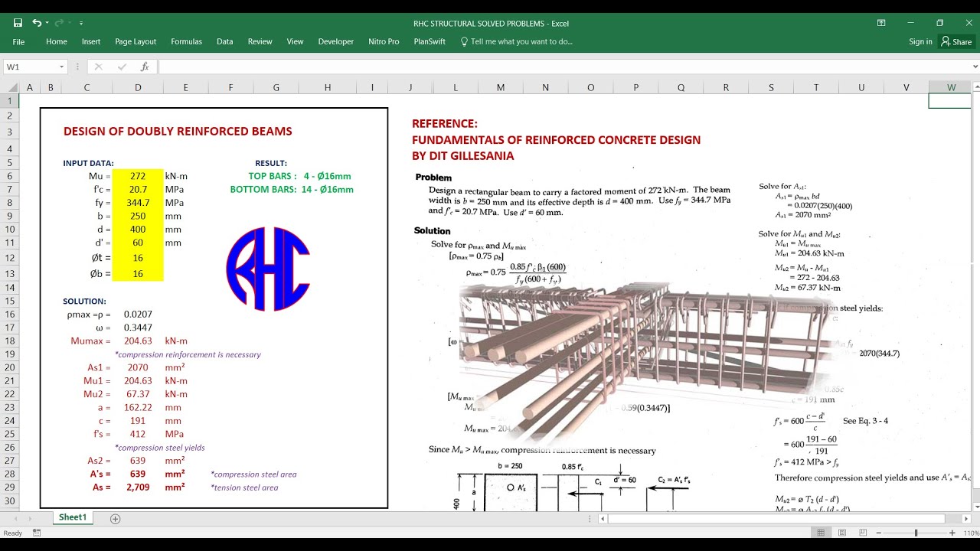980x551 pixels.
Task: Select column W header
Action: 951,87
